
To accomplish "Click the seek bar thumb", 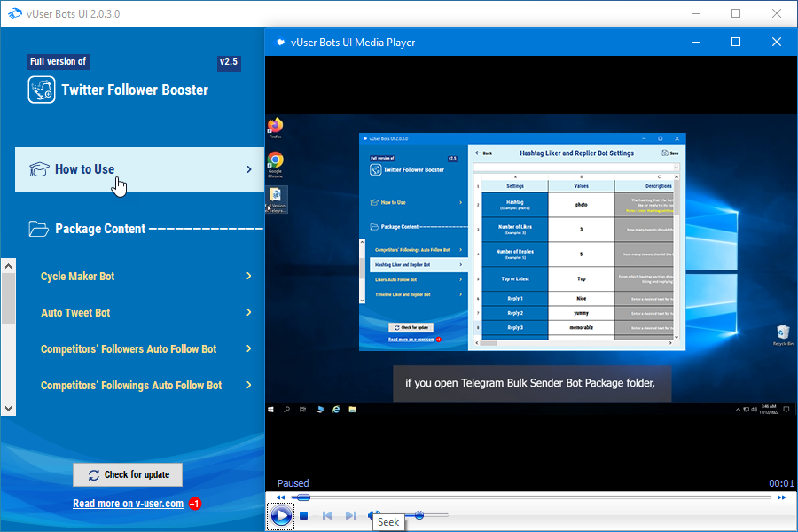I will click(x=303, y=497).
